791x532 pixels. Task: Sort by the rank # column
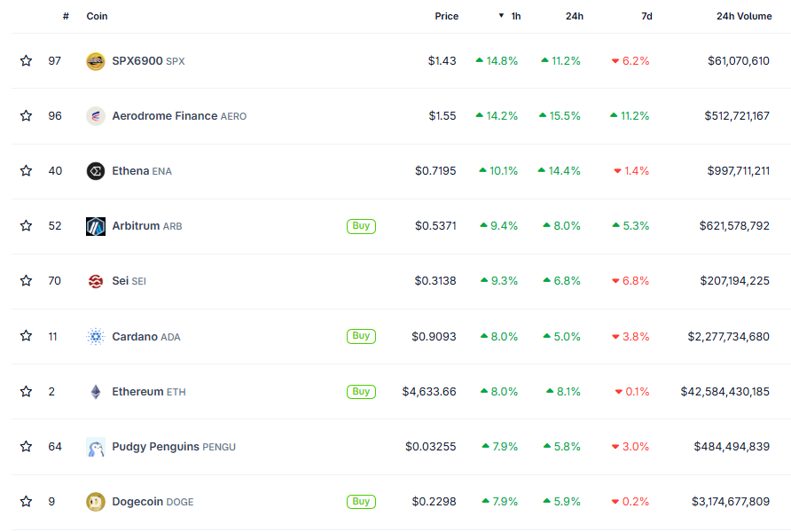pos(66,16)
